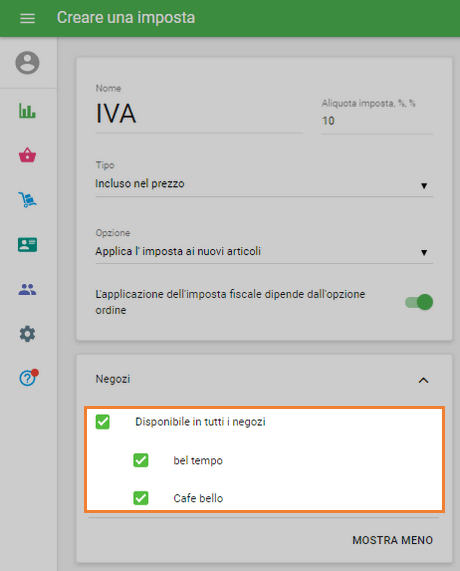460x571 pixels.
Task: Open the help question mark icon
Action: point(28,378)
